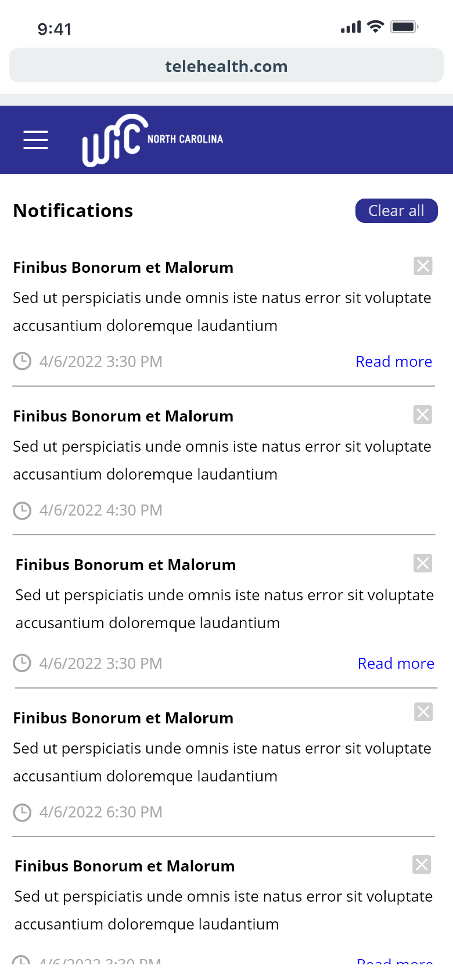The width and height of the screenshot is (453, 980).
Task: Dismiss the 4:30 PM notification
Action: click(422, 415)
